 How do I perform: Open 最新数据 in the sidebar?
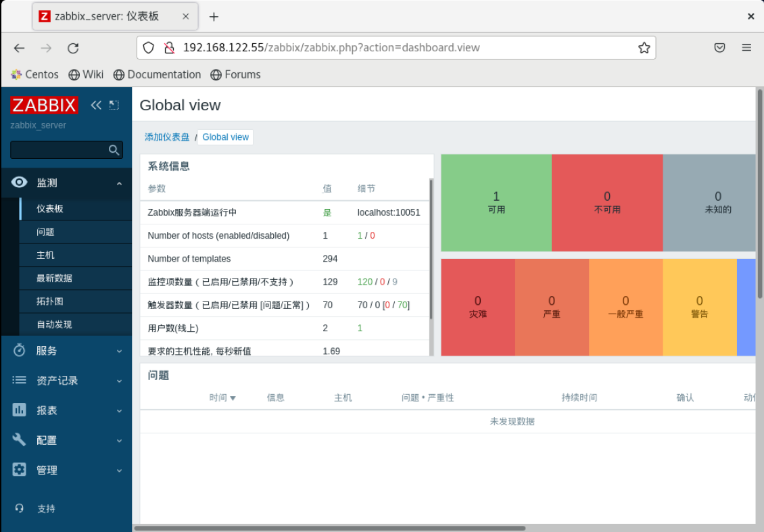[76, 279]
